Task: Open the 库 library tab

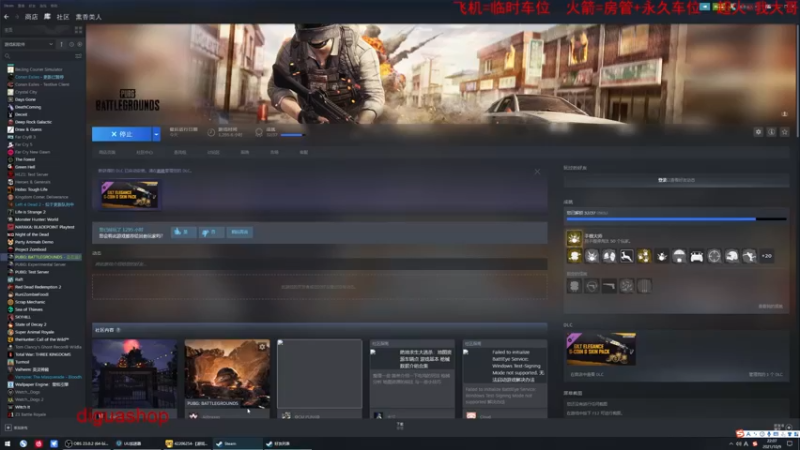Action: [47, 17]
